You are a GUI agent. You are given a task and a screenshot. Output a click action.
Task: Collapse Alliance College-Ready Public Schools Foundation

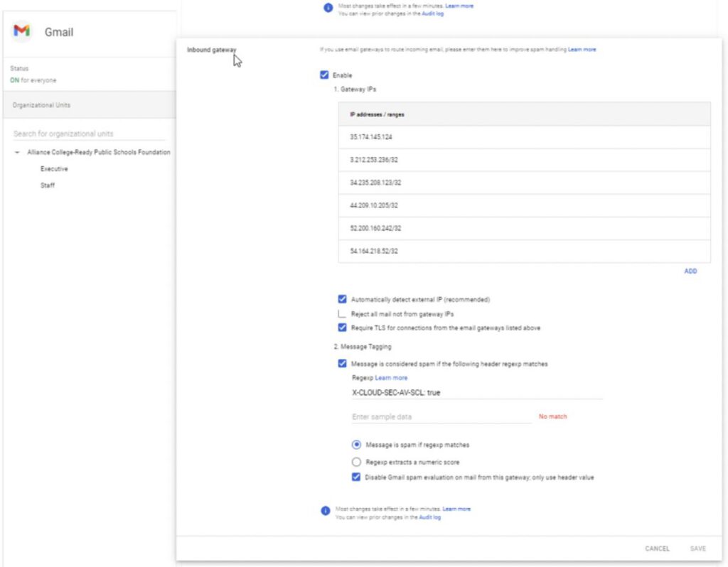point(17,153)
